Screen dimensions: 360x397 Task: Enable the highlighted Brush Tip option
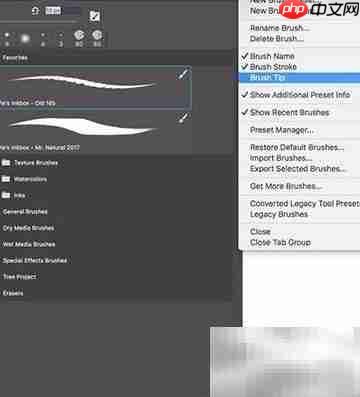pos(300,78)
